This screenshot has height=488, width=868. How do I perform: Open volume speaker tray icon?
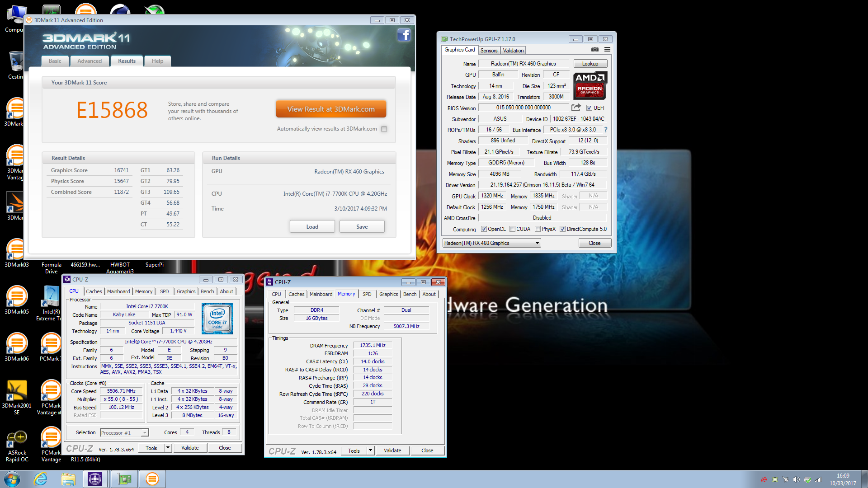tap(796, 479)
